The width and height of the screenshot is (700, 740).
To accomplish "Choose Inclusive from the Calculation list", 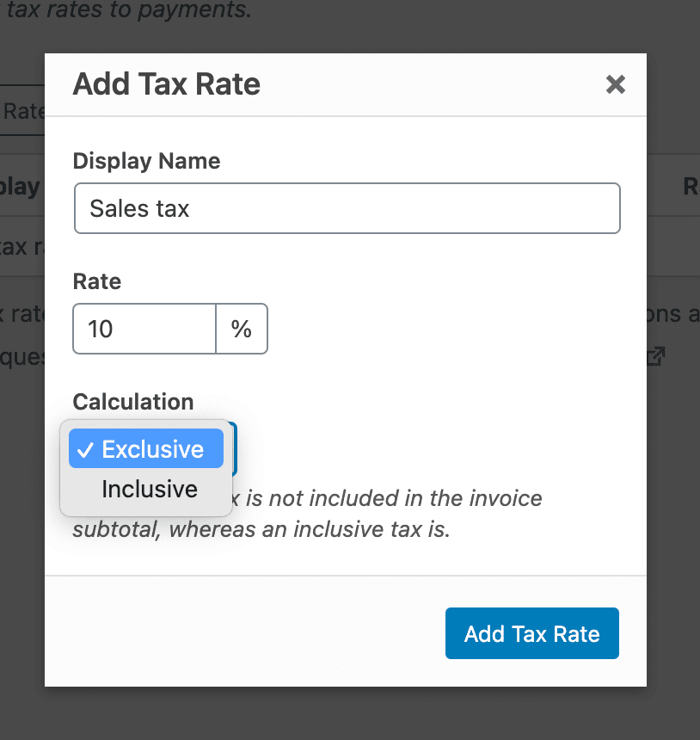I will [x=150, y=489].
